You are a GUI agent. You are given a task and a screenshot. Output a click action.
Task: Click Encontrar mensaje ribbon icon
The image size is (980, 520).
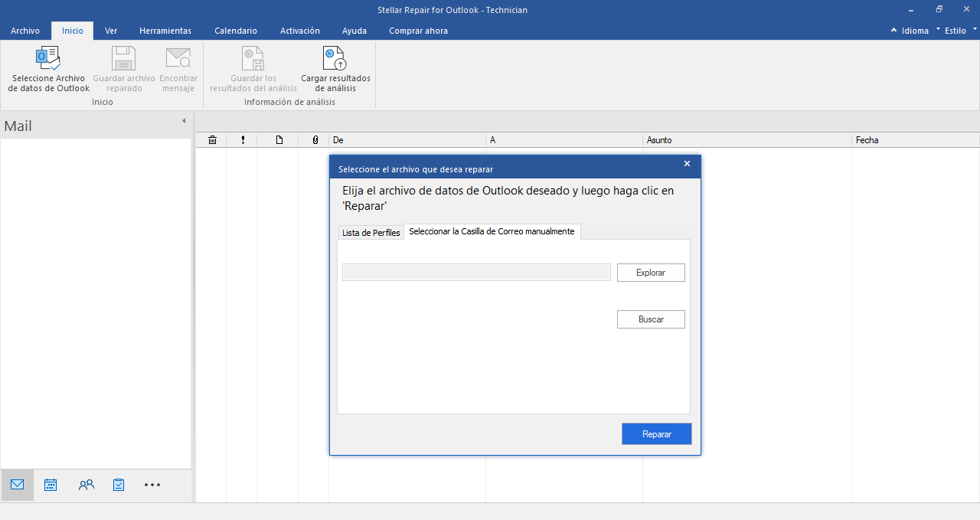(x=178, y=58)
